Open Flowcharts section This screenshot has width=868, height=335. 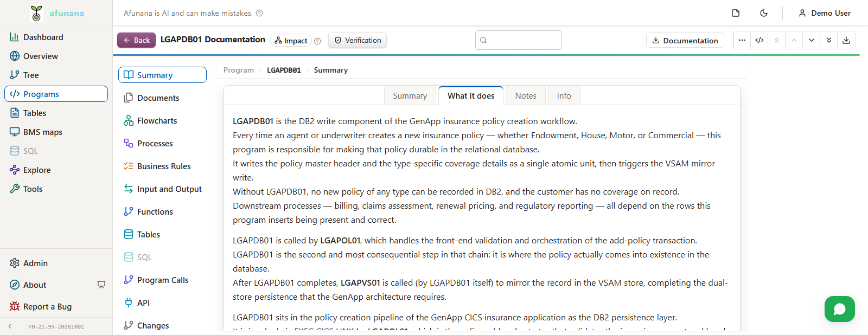coord(162,120)
